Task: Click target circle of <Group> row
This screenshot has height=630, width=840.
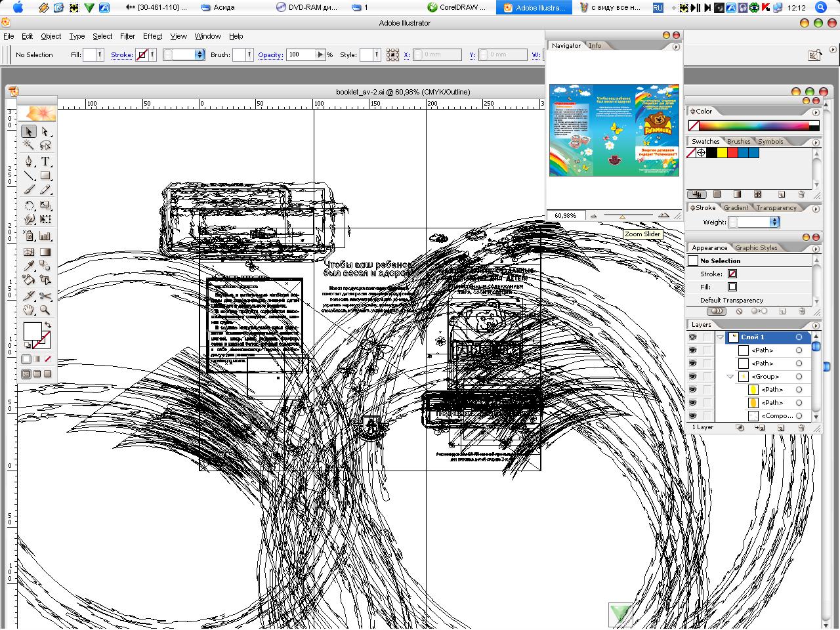Action: point(799,377)
